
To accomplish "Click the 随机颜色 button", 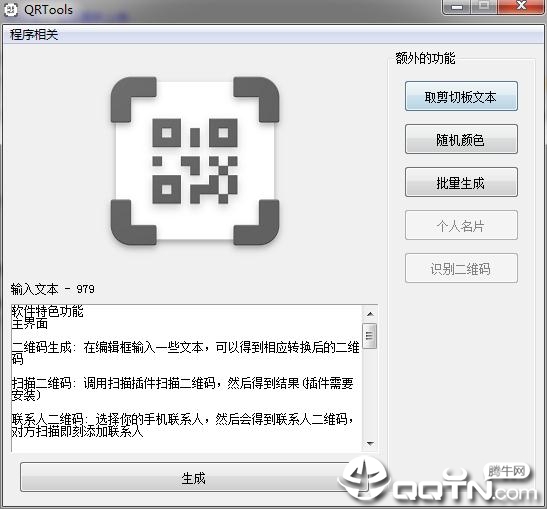I will [x=461, y=139].
